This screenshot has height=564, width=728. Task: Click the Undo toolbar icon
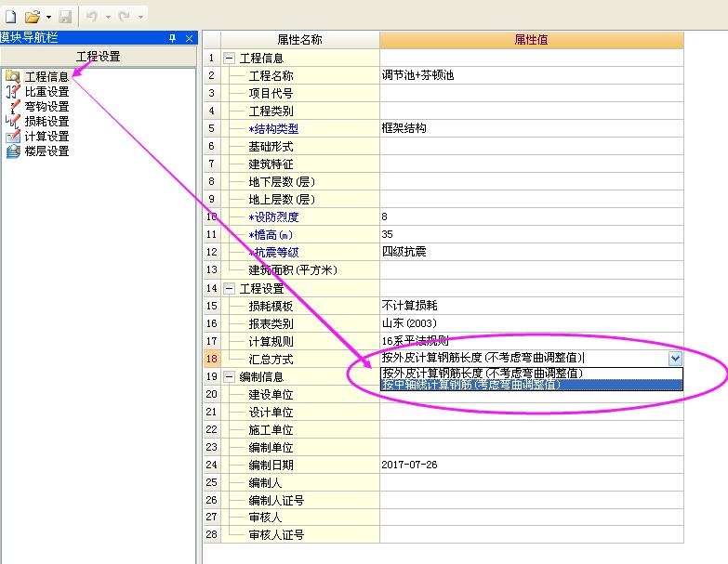coord(91,17)
